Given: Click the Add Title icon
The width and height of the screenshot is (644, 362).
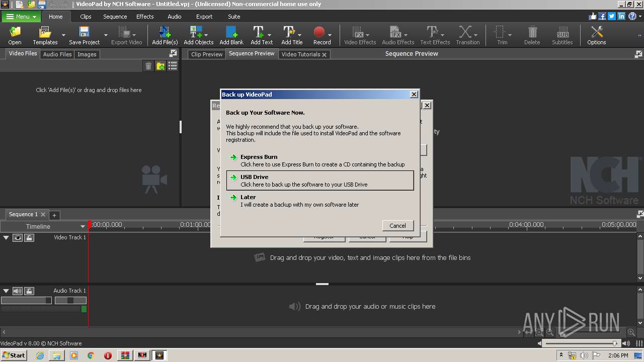Looking at the screenshot, I should [x=289, y=33].
